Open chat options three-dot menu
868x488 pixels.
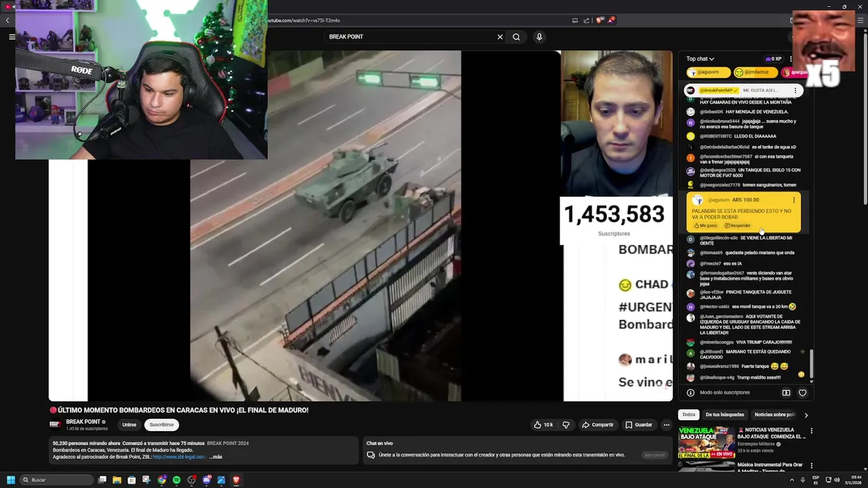(791, 59)
